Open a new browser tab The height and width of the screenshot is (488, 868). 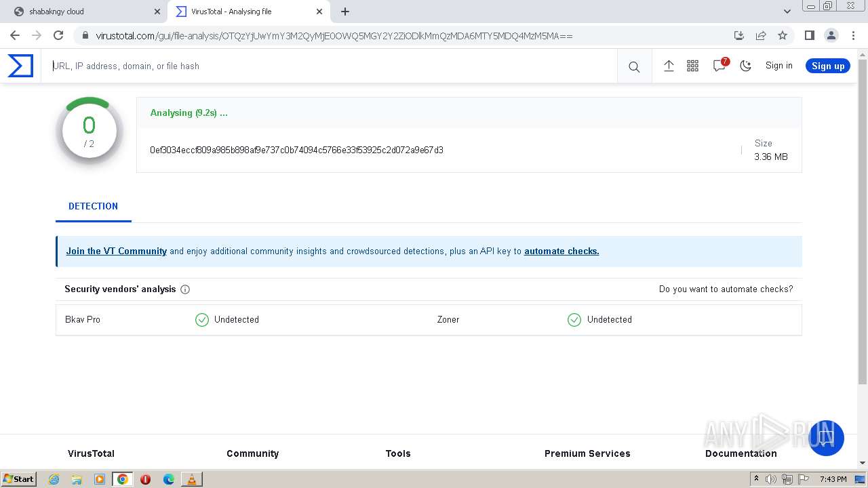tap(345, 12)
